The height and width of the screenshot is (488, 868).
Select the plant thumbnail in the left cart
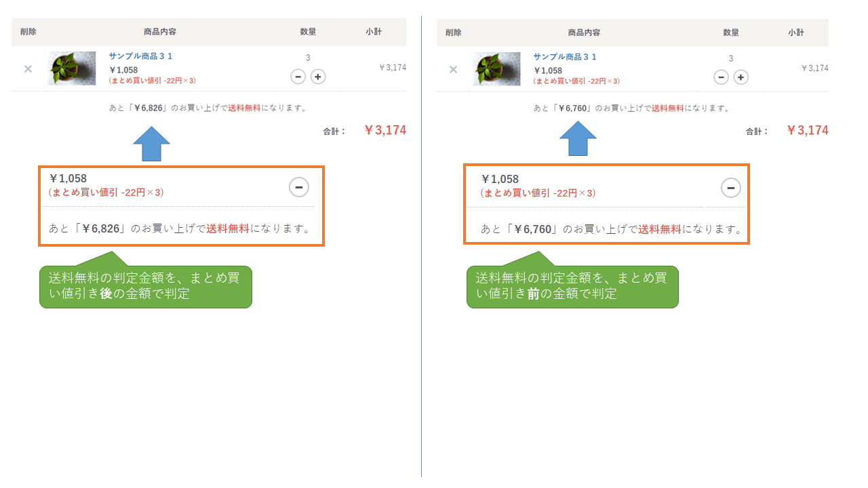tap(71, 68)
